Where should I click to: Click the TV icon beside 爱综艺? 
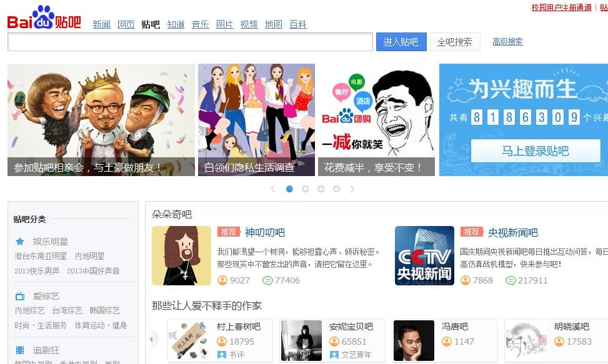(x=20, y=296)
